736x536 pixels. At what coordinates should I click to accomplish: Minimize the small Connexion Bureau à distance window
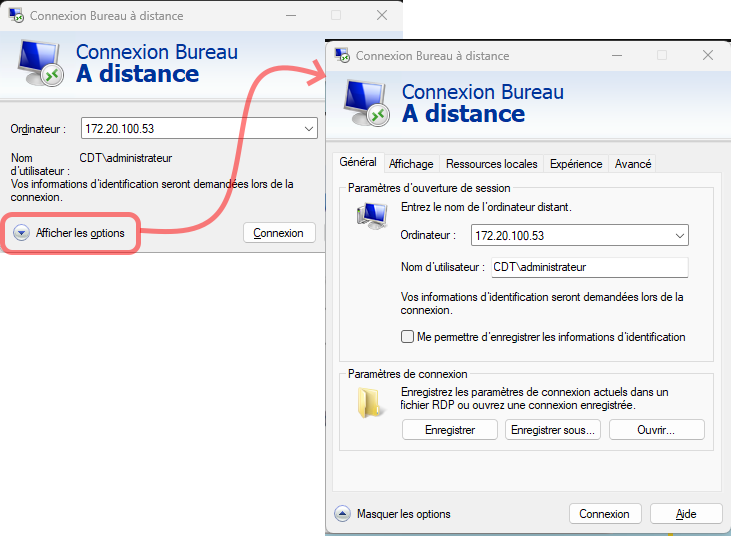291,15
